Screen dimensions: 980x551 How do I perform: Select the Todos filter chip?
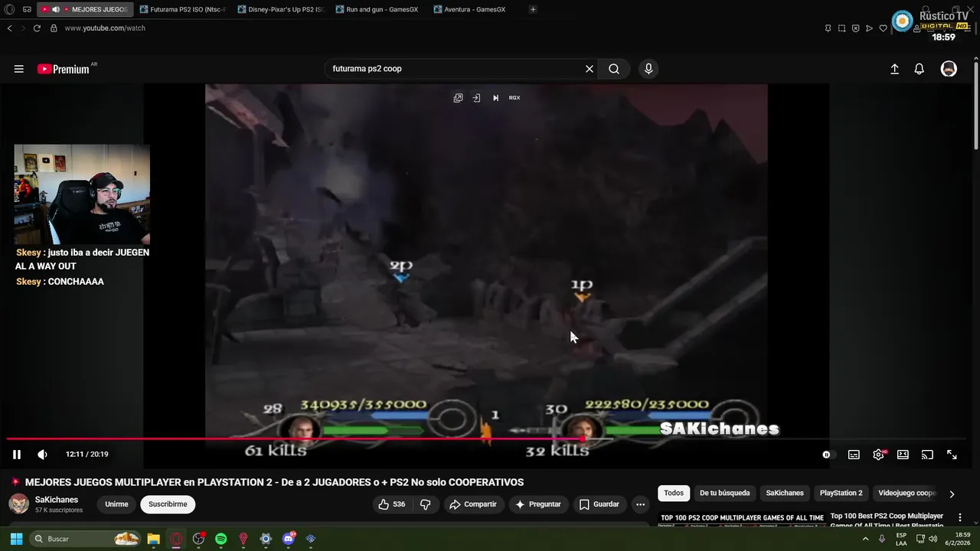[674, 494]
